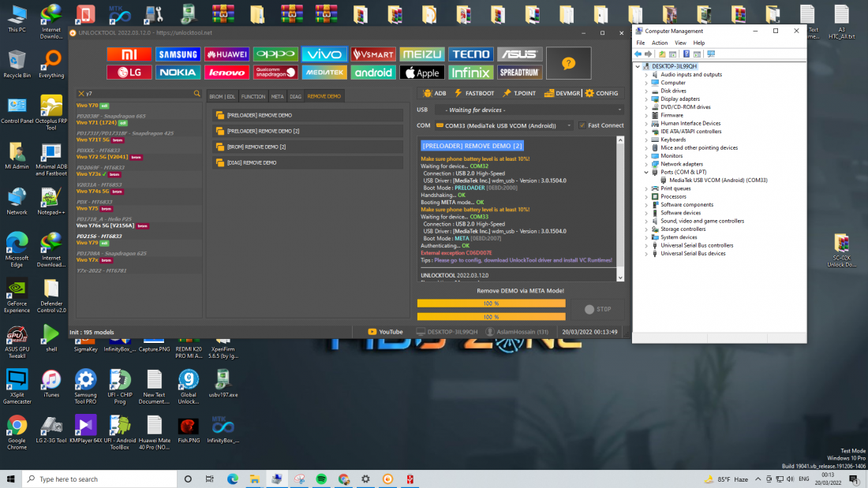The width and height of the screenshot is (868, 488).
Task: Collapse the Ports (COM & LPT) node
Action: [646, 172]
